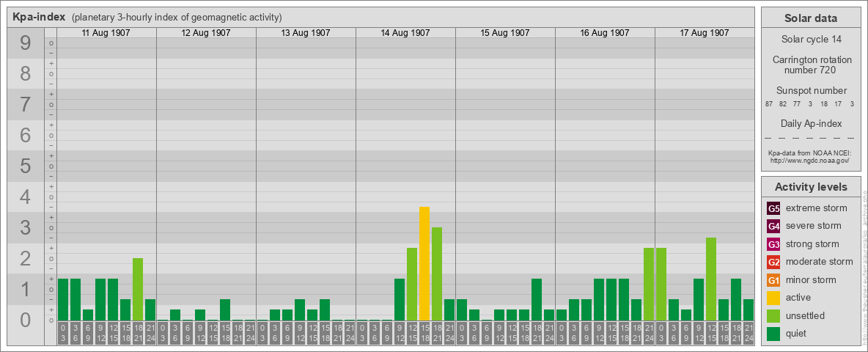
Task: Select the 0-3 unsettled bar on 17 Aug
Action: pyautogui.click(x=661, y=284)
